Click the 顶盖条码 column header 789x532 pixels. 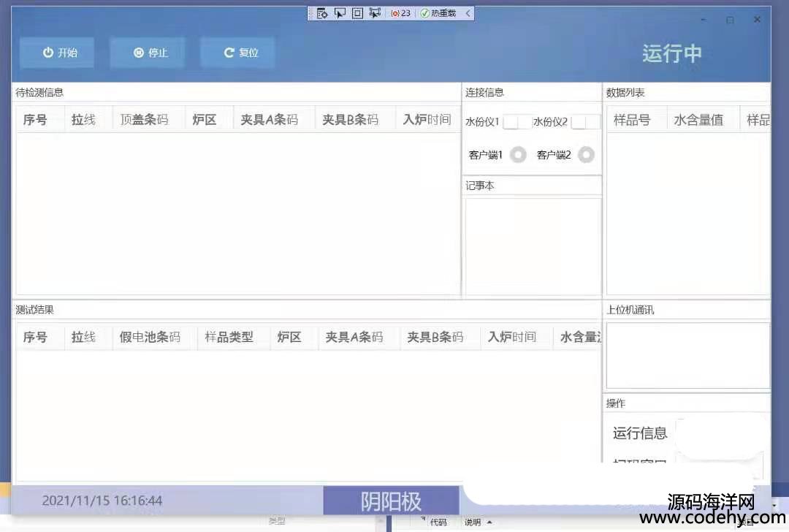click(x=144, y=120)
